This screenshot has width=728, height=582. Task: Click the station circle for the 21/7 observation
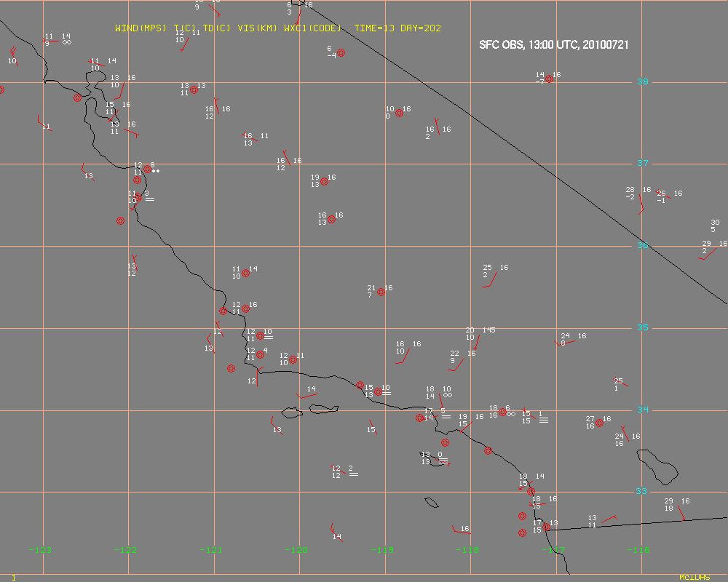click(x=381, y=292)
